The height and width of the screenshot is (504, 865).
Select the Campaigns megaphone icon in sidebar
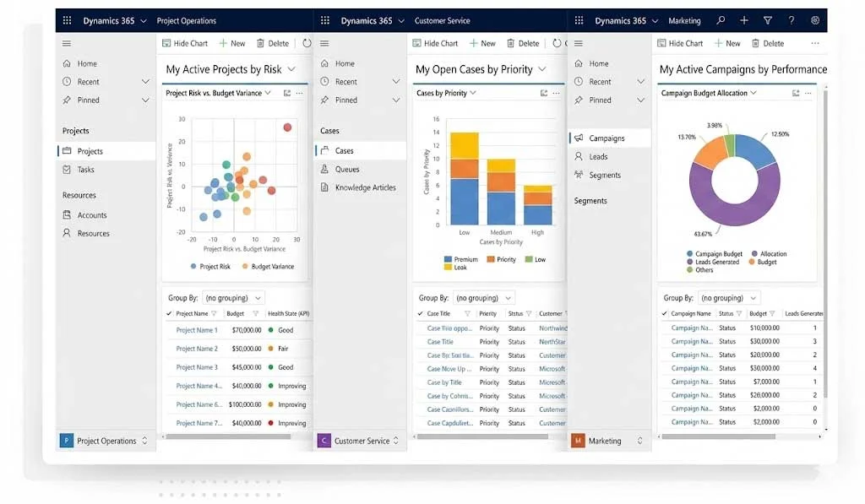pos(579,137)
